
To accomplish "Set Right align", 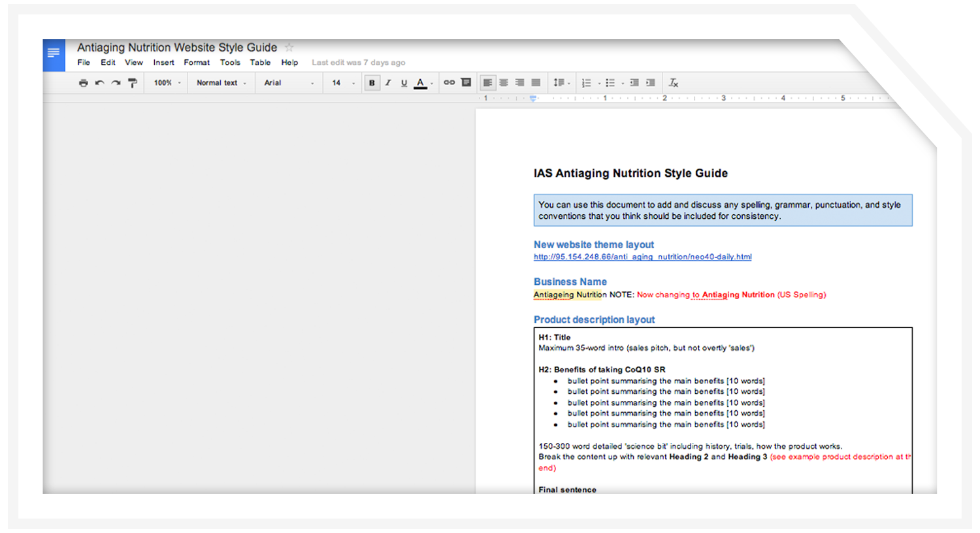I will (x=519, y=83).
